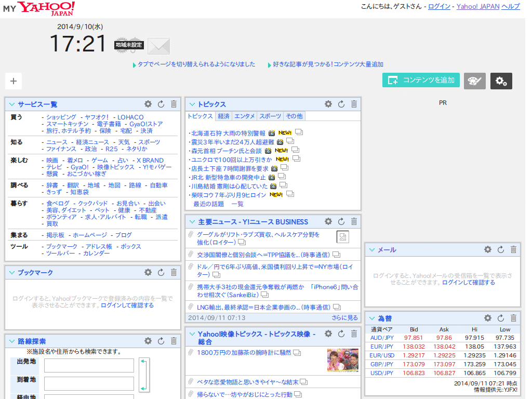Trash the 主要ニュース BUSINESS widget
Screen dimensions: 532x399
click(x=354, y=221)
